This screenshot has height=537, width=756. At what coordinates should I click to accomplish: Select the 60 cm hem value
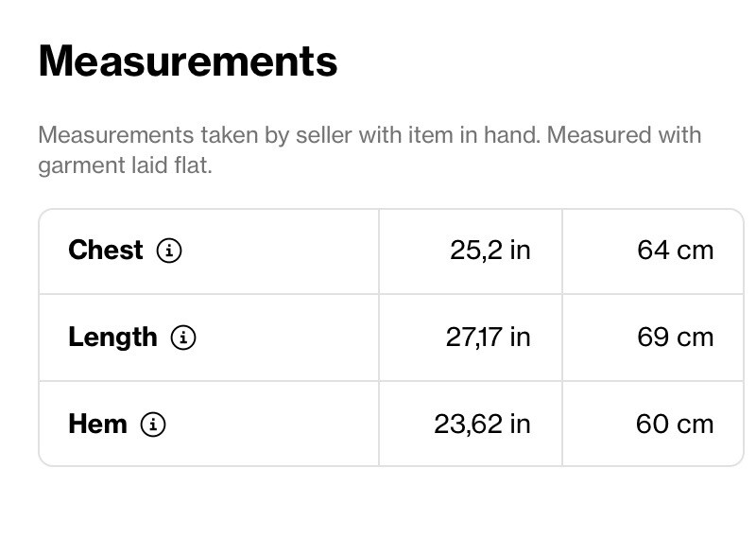[x=675, y=424]
